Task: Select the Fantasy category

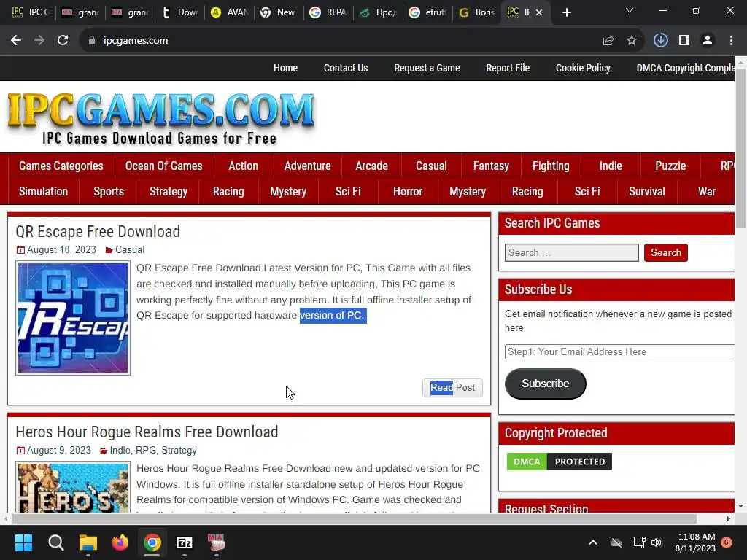Action: pos(491,166)
